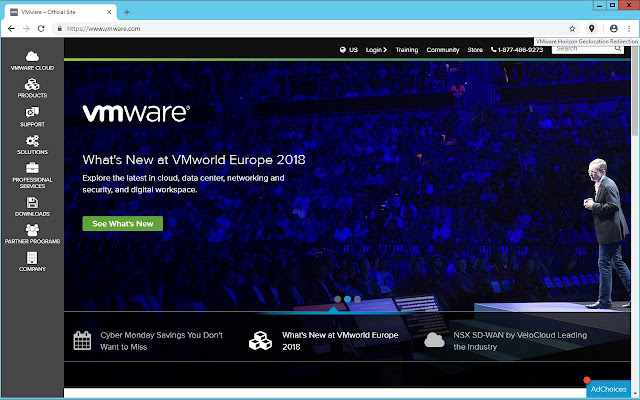Click the hero headline What's New at VMworld Europe 2018
Image resolution: width=640 pixels, height=400 pixels.
click(194, 160)
